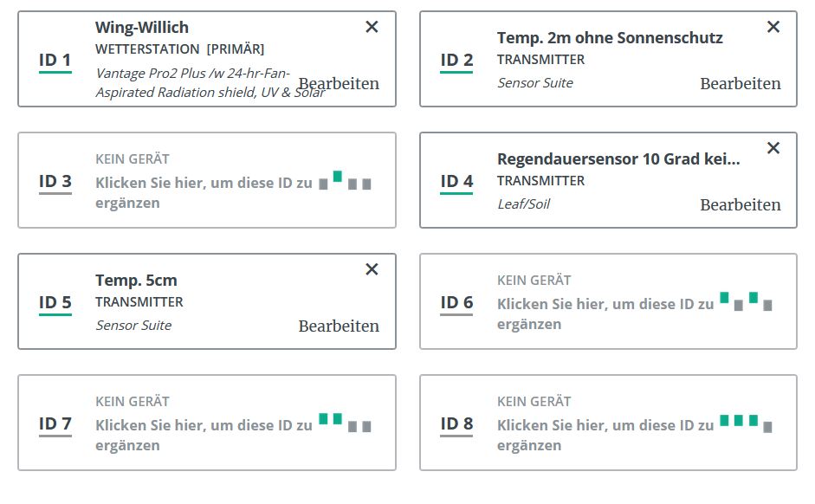Click Bearbeiten on the Temp. 5cm card
The image size is (815, 504).
point(339,326)
